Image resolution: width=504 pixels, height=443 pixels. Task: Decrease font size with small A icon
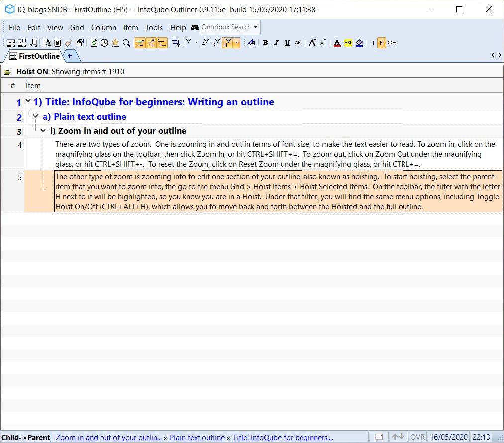click(323, 43)
